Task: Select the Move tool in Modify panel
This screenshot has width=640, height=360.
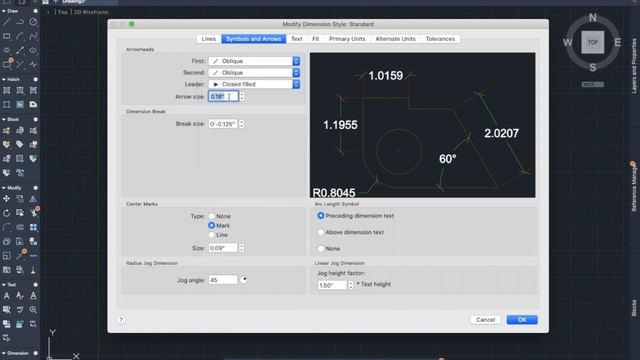Action: [7, 199]
